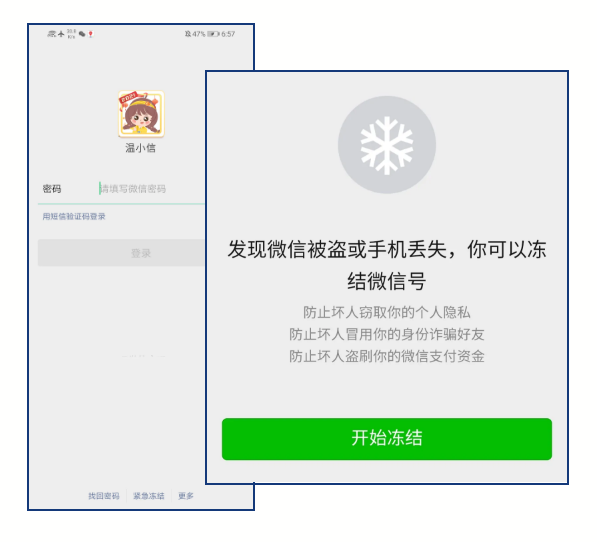Viewport: 597px width, 542px height.
Task: Click the grey 登录 button
Action: click(122, 253)
